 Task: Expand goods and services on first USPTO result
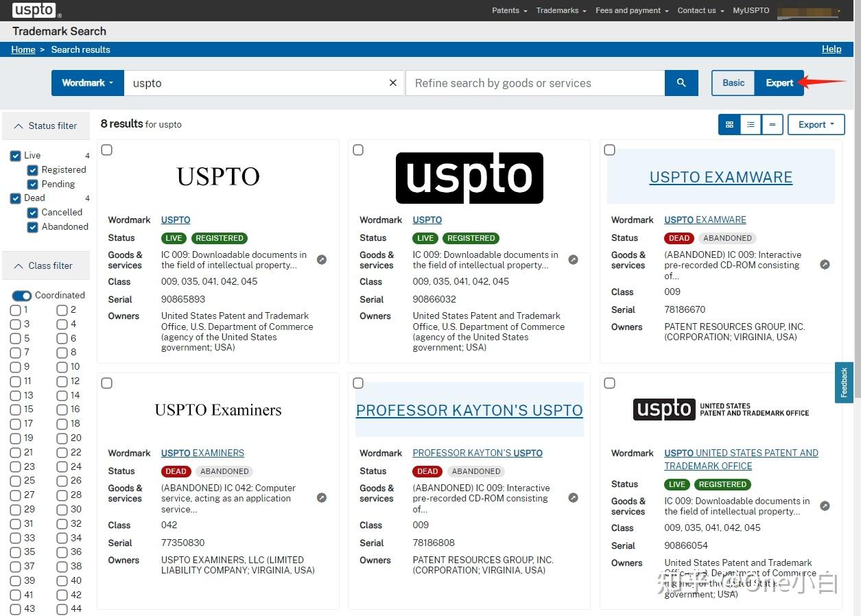point(322,259)
